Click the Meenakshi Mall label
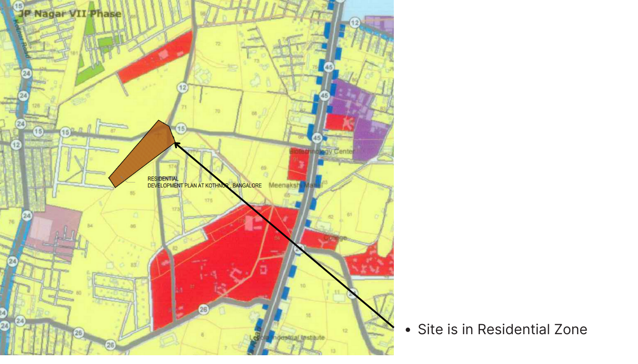The image size is (638, 364). 295,185
